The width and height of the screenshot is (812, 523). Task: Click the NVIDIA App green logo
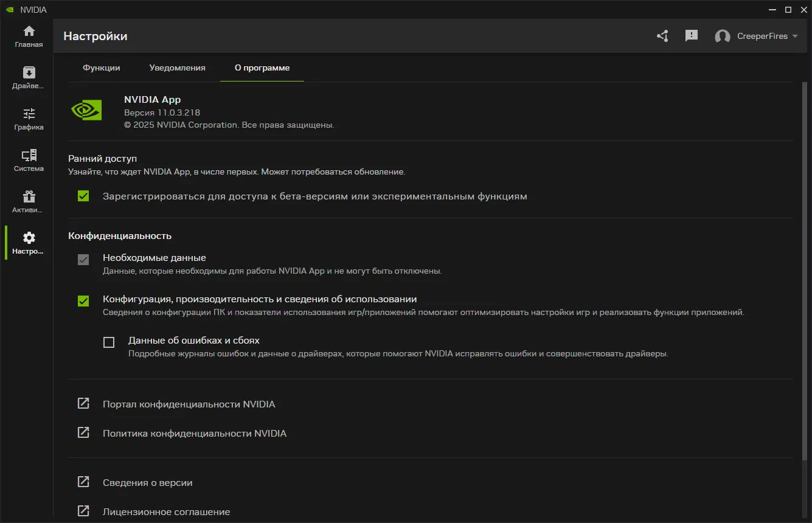[x=86, y=110]
